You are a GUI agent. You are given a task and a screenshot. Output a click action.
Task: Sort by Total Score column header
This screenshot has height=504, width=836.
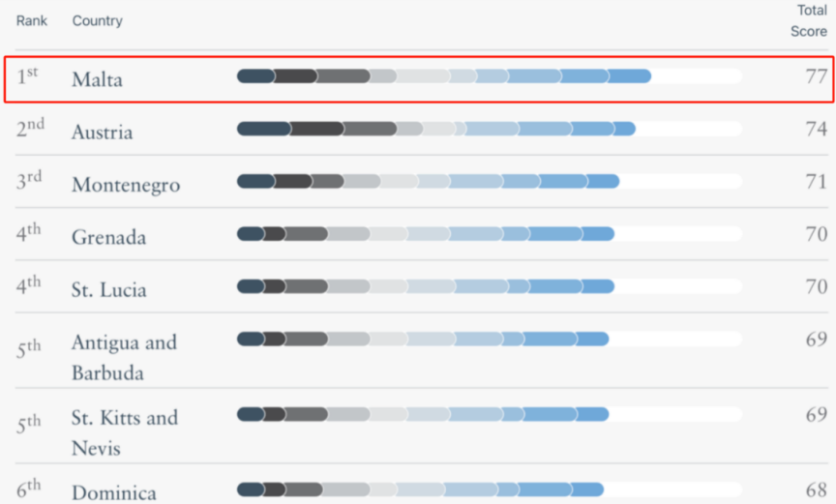[809, 20]
